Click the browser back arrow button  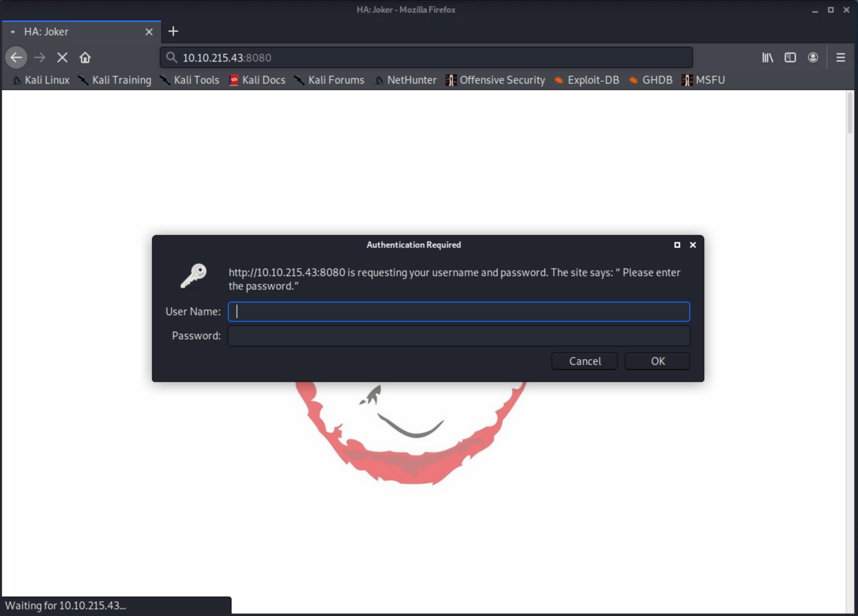pyautogui.click(x=16, y=57)
